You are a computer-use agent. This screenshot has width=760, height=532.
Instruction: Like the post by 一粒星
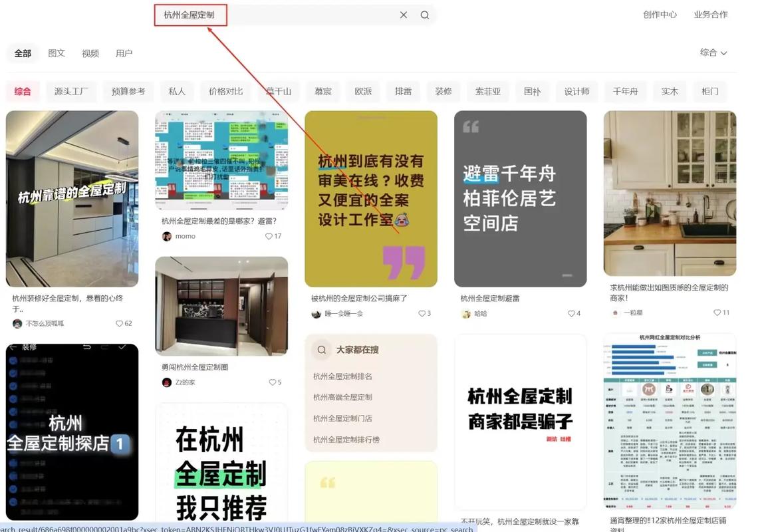pyautogui.click(x=717, y=313)
